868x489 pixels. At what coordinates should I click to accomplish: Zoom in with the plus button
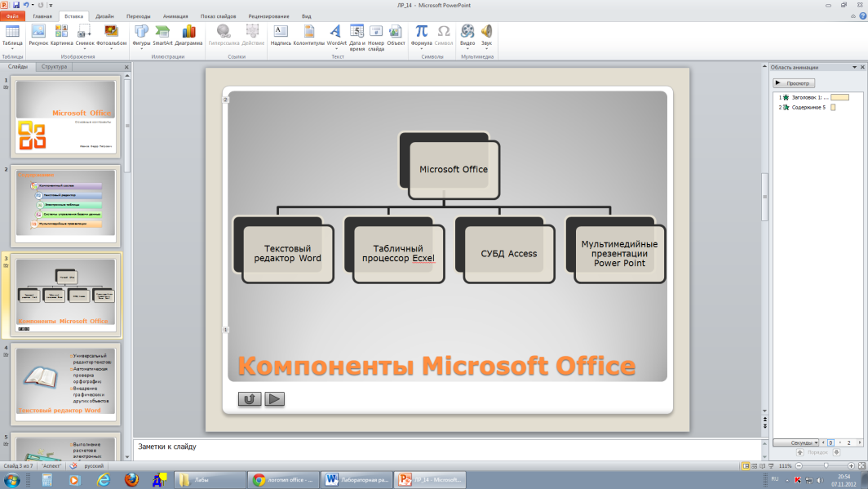click(x=852, y=466)
